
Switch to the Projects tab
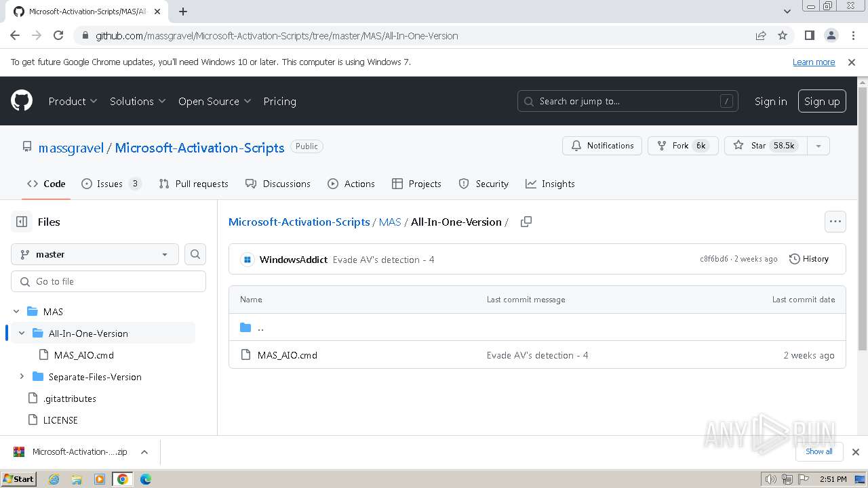coord(417,184)
